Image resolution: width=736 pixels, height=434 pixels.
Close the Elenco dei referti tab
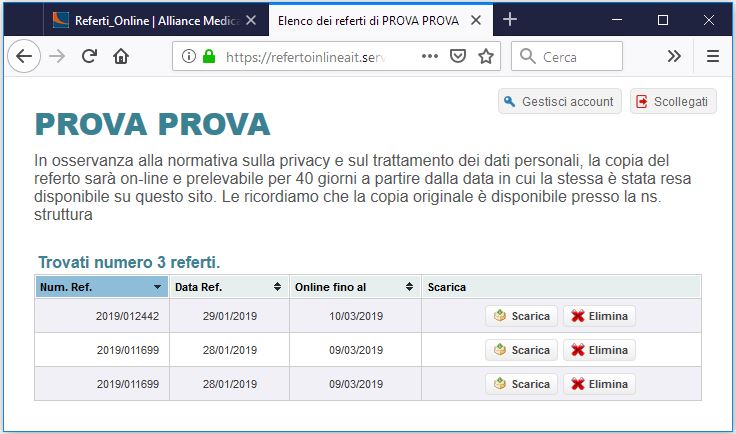point(475,20)
